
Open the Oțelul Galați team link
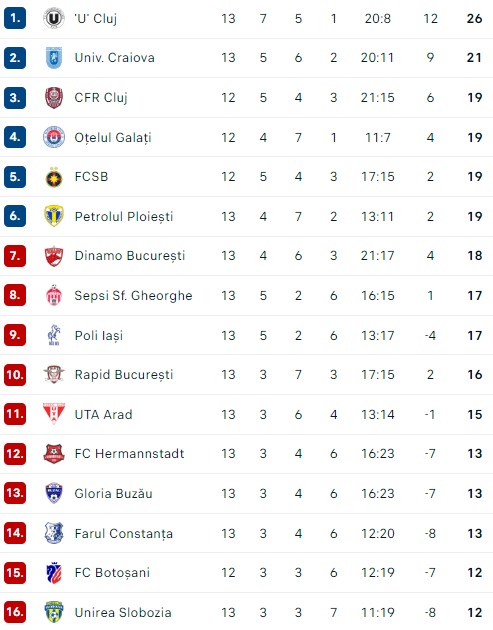[113, 137]
